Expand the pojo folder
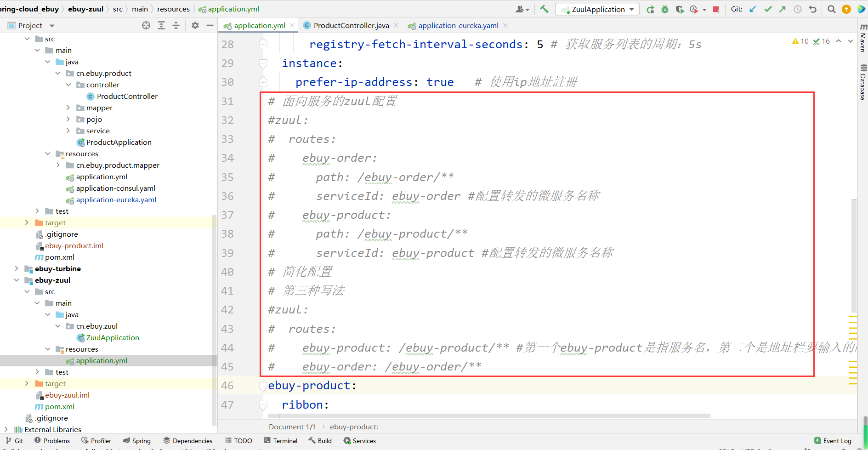This screenshot has height=450, width=868. pos(68,119)
